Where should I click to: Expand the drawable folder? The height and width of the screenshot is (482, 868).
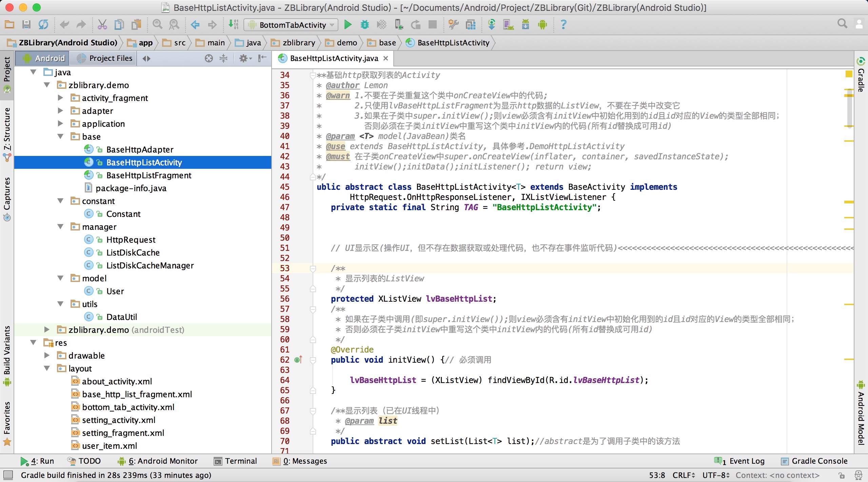[47, 355]
